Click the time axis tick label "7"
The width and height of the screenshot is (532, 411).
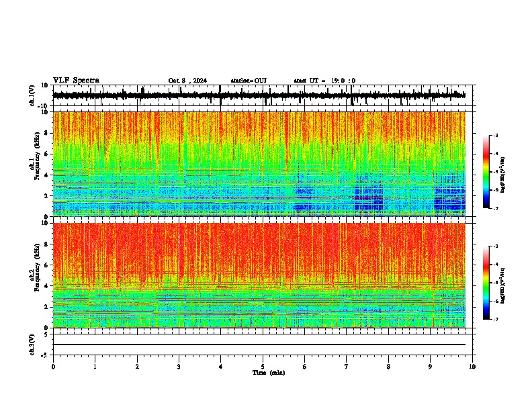[347, 367]
